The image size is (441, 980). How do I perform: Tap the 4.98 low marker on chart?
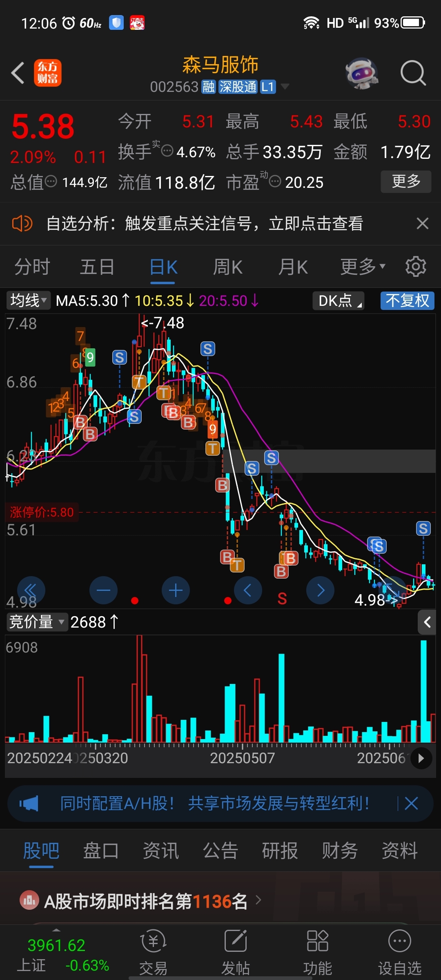click(376, 600)
